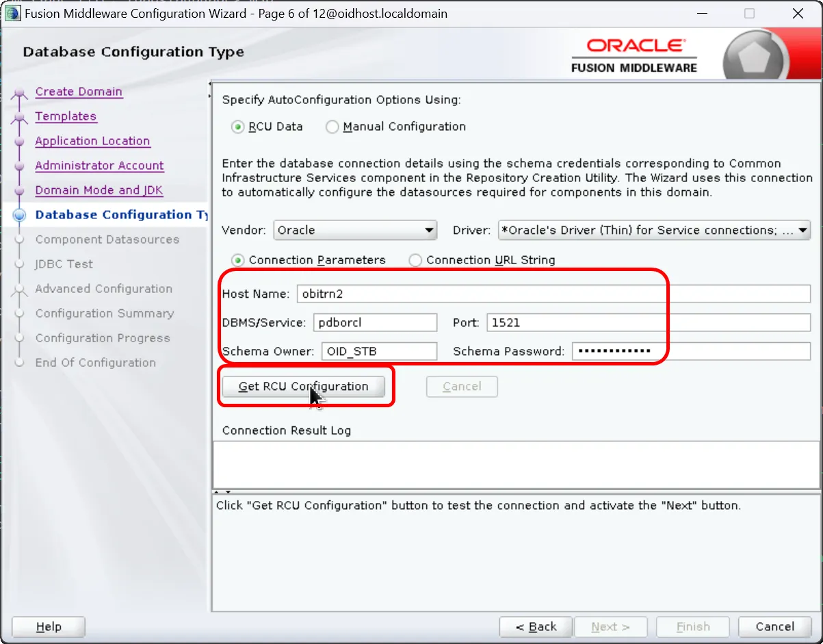823x644 pixels.
Task: Click the Host Name input field
Action: click(x=553, y=294)
